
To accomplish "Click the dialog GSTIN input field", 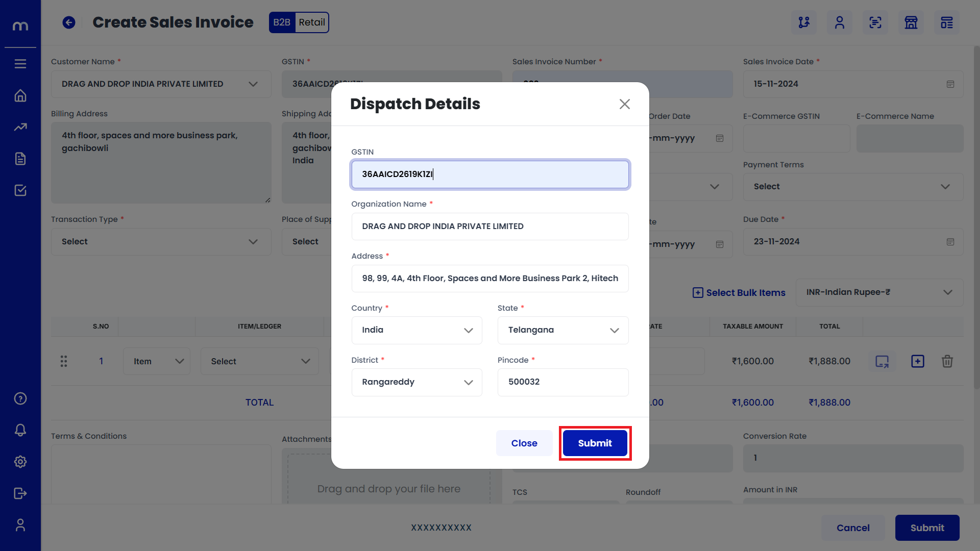I will coord(490,174).
